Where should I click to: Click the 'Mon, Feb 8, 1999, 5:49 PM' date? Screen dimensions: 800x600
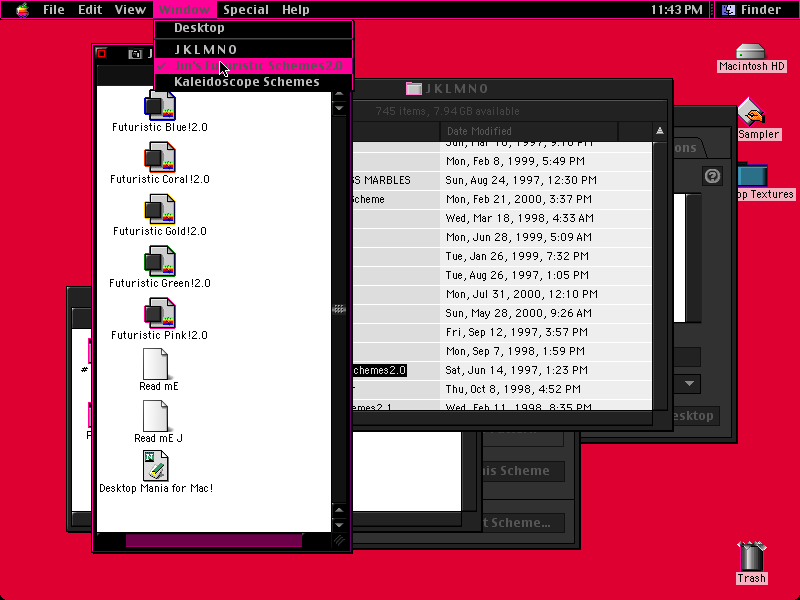click(515, 161)
